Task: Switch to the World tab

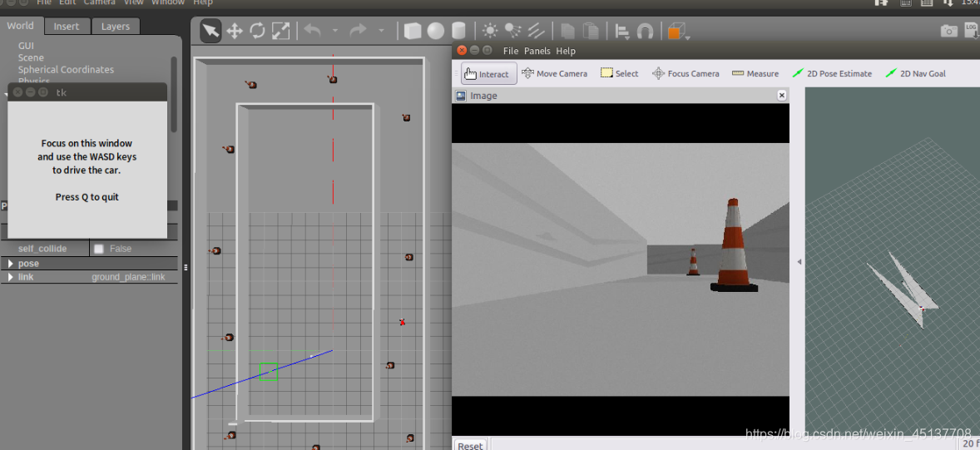Action: (x=21, y=26)
